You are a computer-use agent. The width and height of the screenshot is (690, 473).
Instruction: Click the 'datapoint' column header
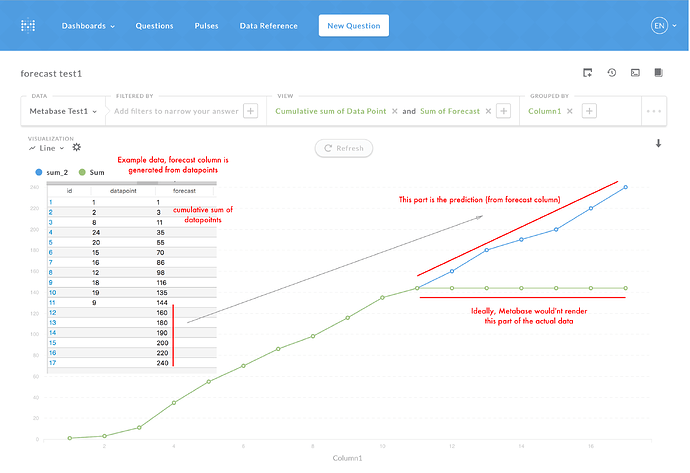pos(123,191)
